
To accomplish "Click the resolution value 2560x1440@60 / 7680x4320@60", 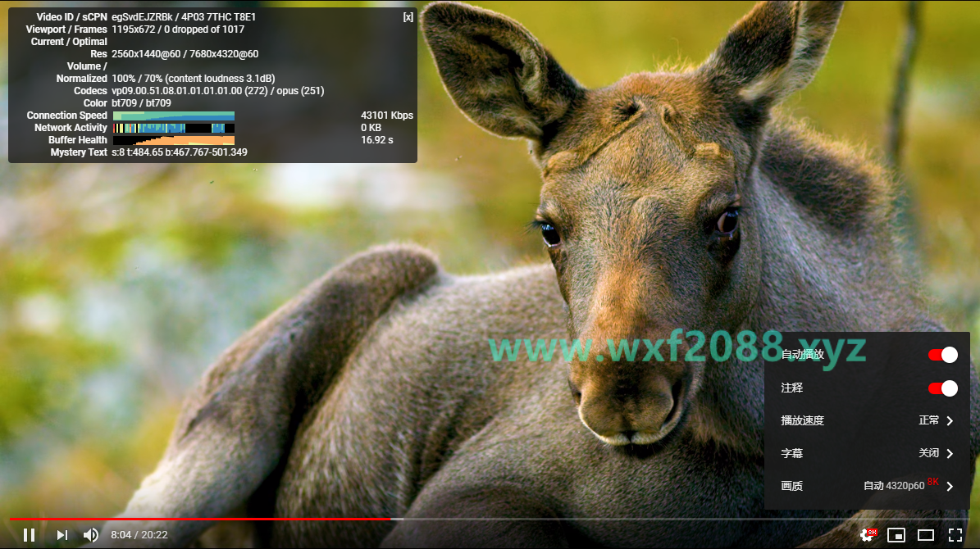I will coord(185,54).
